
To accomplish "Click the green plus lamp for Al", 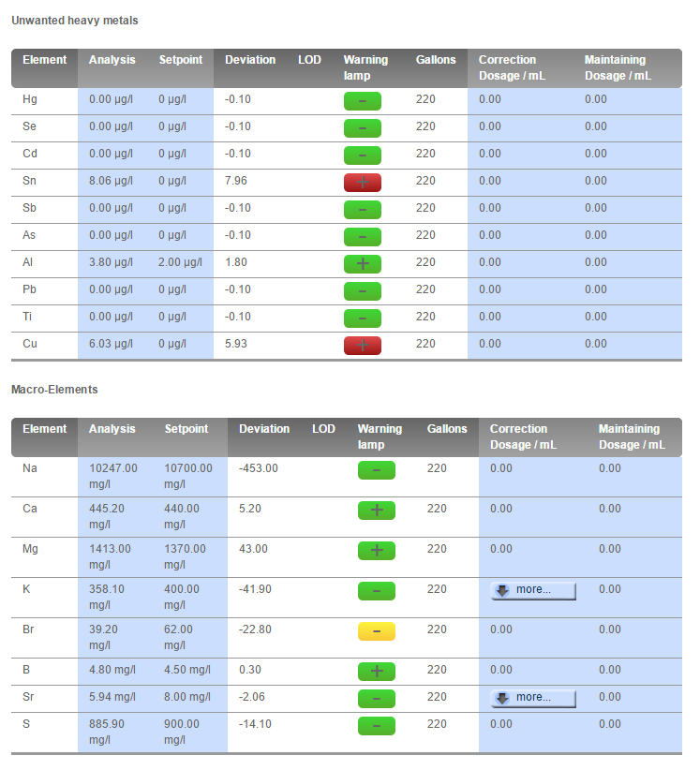I will (363, 264).
